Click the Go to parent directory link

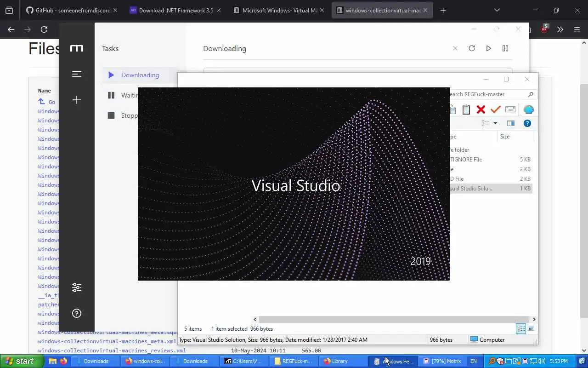point(46,102)
